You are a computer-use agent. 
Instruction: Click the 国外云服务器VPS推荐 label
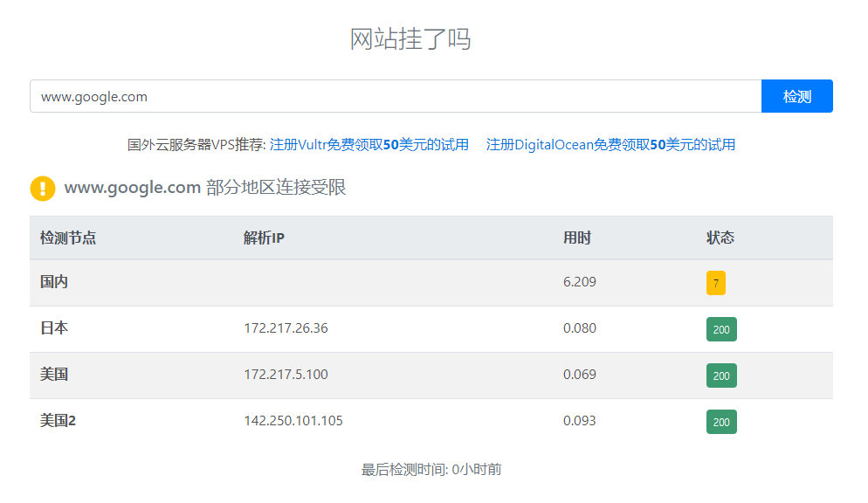click(x=196, y=144)
